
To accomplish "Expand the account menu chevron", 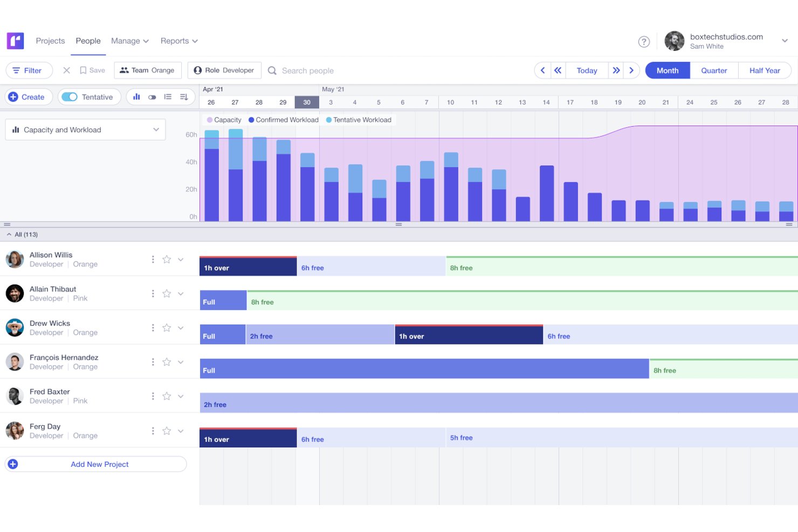I will point(785,41).
